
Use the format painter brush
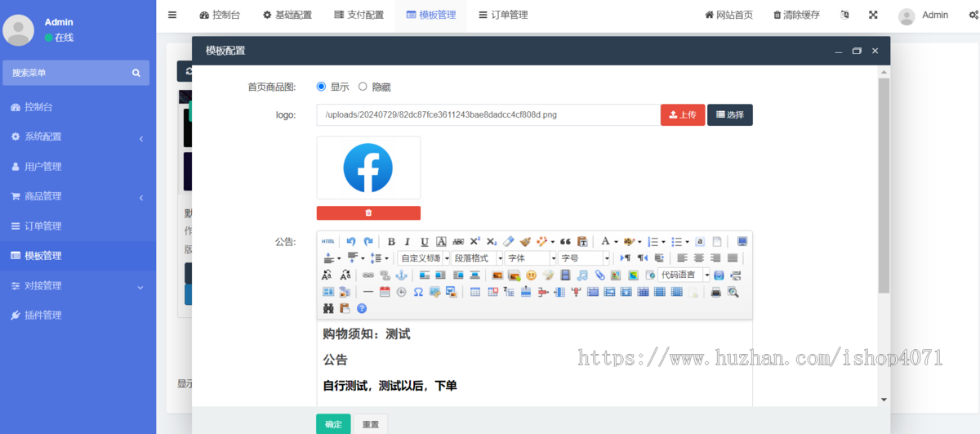click(x=525, y=242)
